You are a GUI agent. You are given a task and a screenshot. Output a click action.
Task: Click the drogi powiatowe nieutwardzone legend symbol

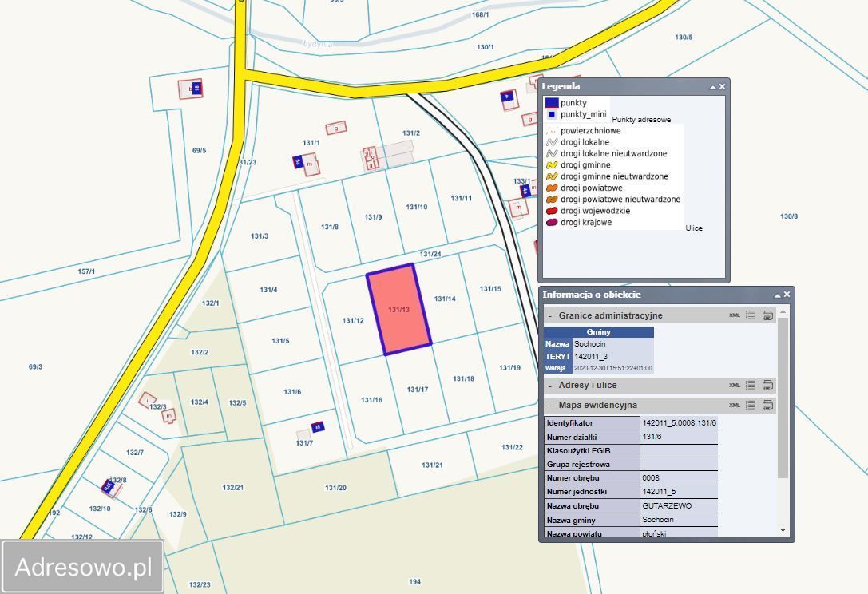point(551,200)
